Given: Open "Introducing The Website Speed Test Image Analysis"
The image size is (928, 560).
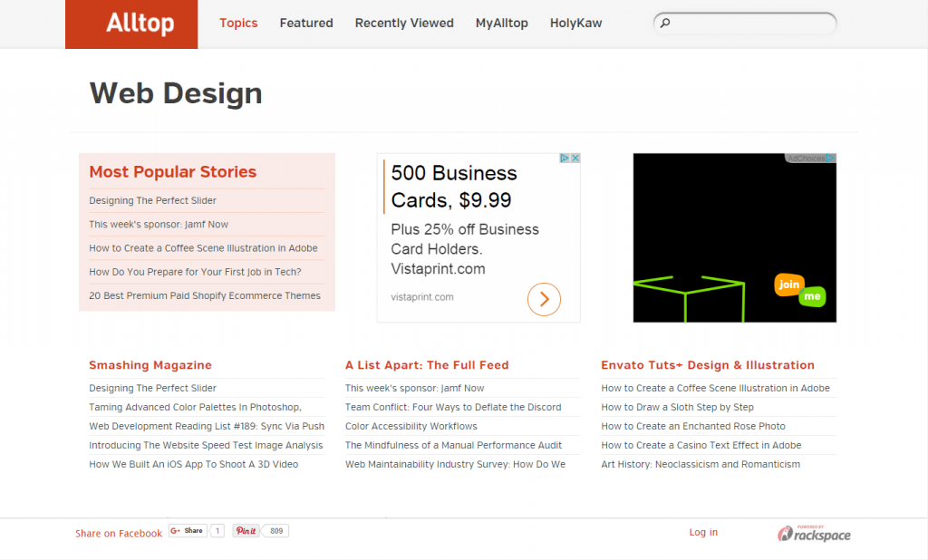Looking at the screenshot, I should (x=206, y=445).
